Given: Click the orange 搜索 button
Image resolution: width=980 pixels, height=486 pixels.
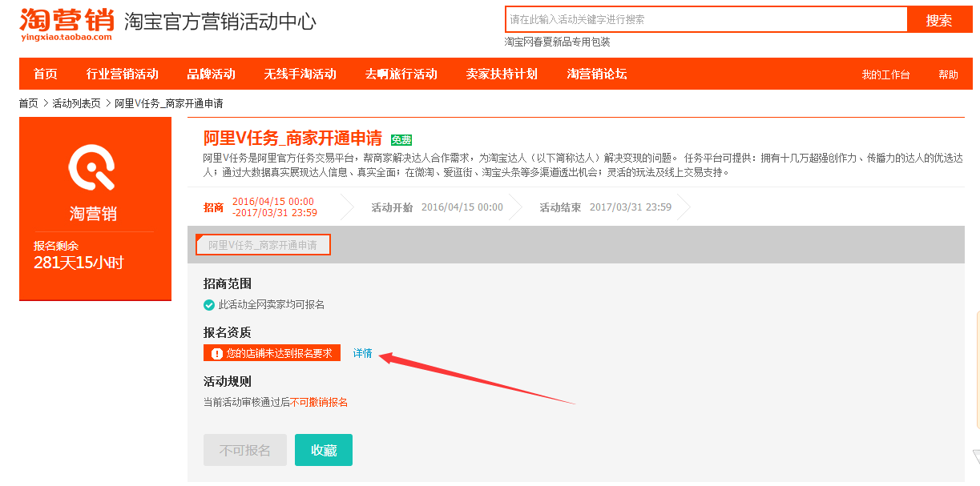Looking at the screenshot, I should (x=939, y=20).
